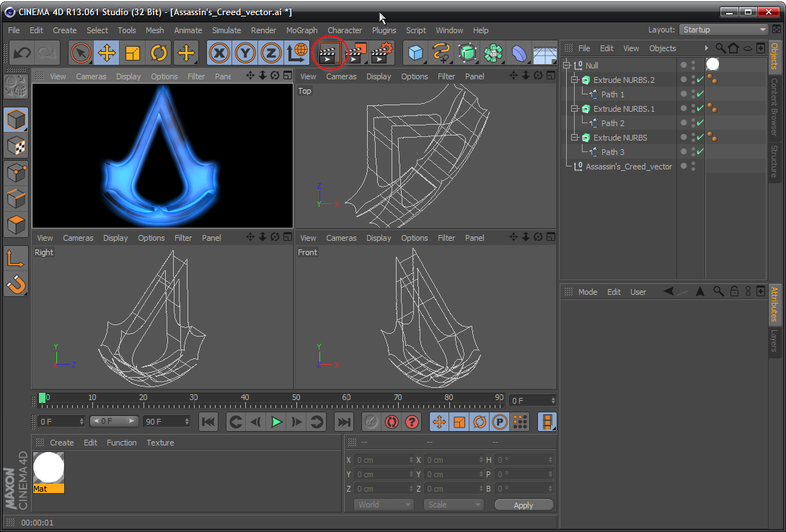Click Render Active View clapperboard
The width and height of the screenshot is (786, 532).
coord(330,53)
